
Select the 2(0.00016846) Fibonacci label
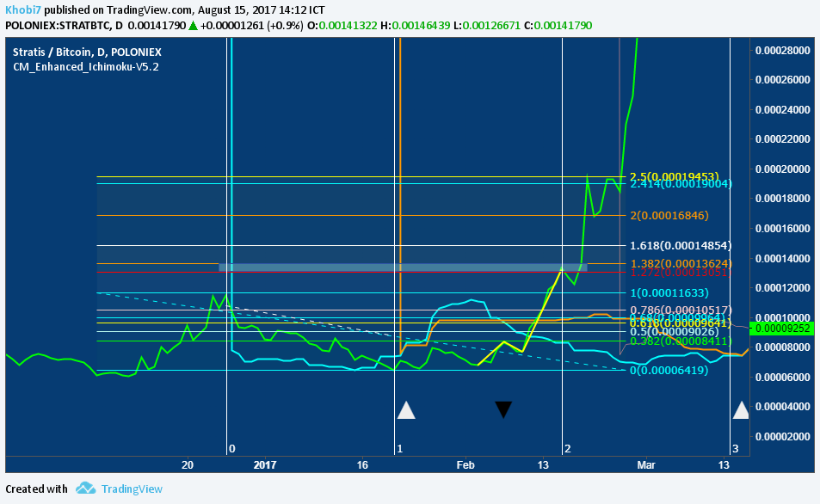669,215
